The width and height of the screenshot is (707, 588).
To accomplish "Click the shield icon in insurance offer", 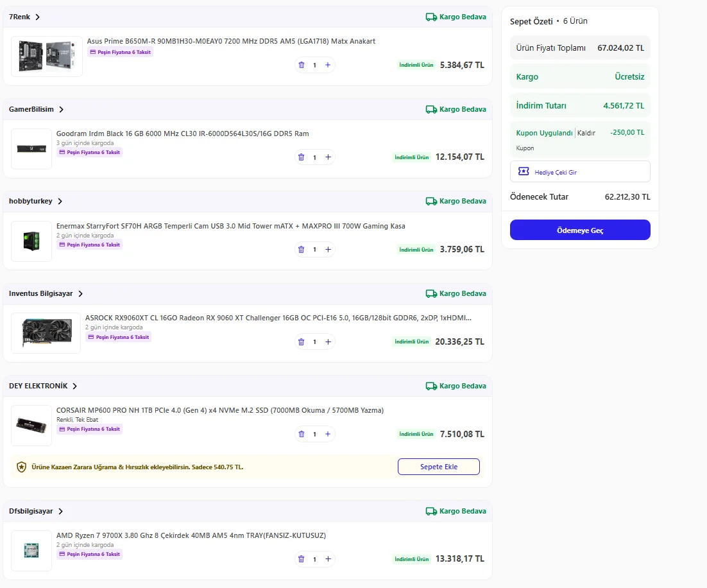I will pyautogui.click(x=21, y=467).
